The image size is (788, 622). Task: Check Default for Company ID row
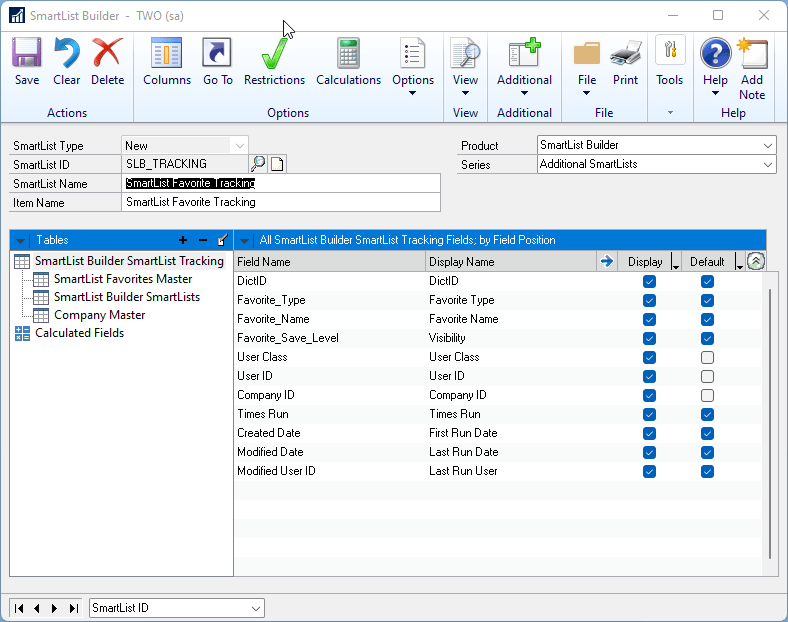[x=707, y=395]
